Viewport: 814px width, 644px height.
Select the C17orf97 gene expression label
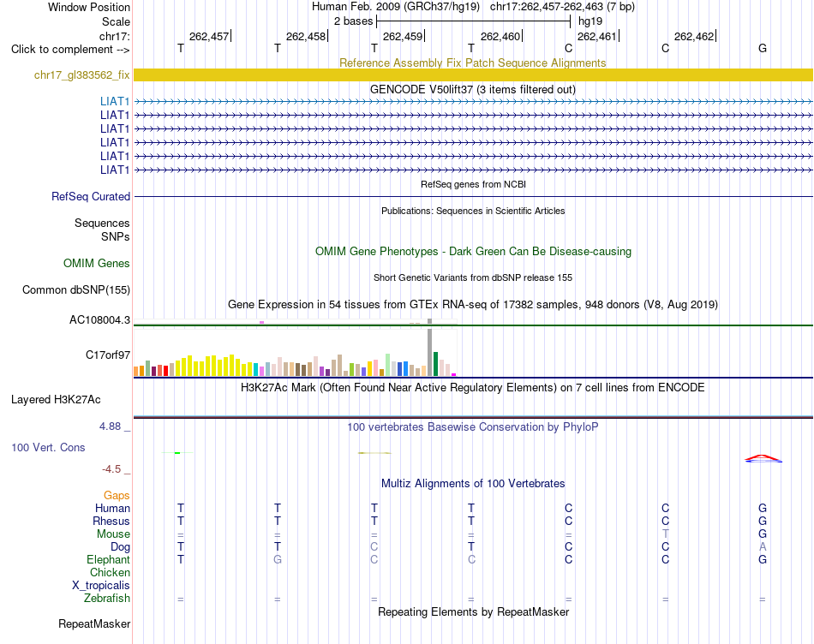pyautogui.click(x=108, y=355)
